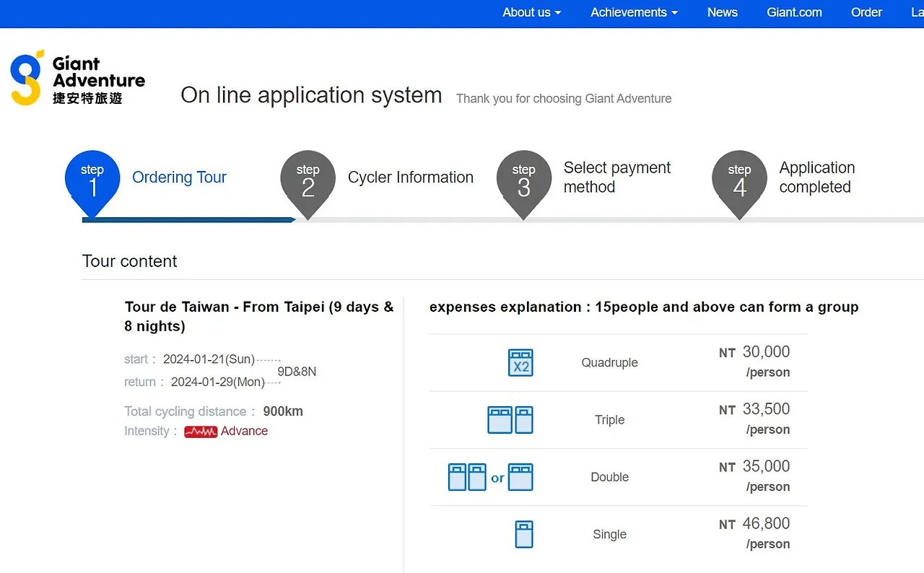Click the red Advance intensity icon
The image size is (924, 573).
point(201,432)
